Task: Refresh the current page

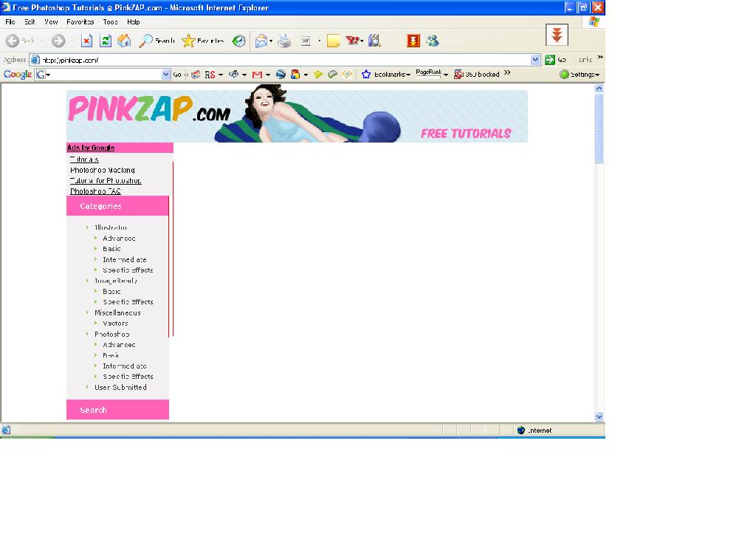Action: (x=106, y=41)
